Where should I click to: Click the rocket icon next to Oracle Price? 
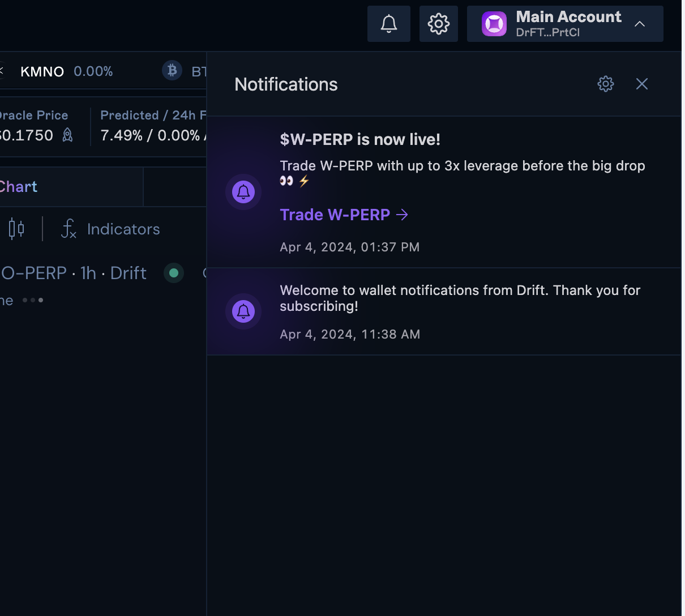[67, 135]
